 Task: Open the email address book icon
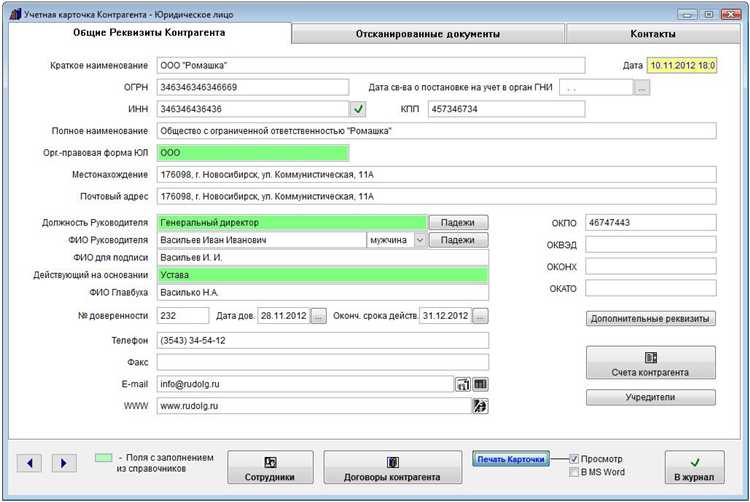[x=480, y=384]
